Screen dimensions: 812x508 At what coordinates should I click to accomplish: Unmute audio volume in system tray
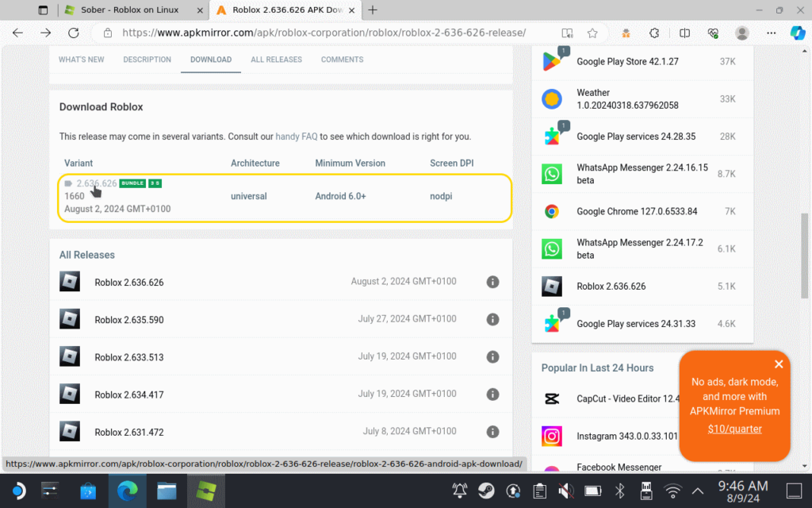566,491
